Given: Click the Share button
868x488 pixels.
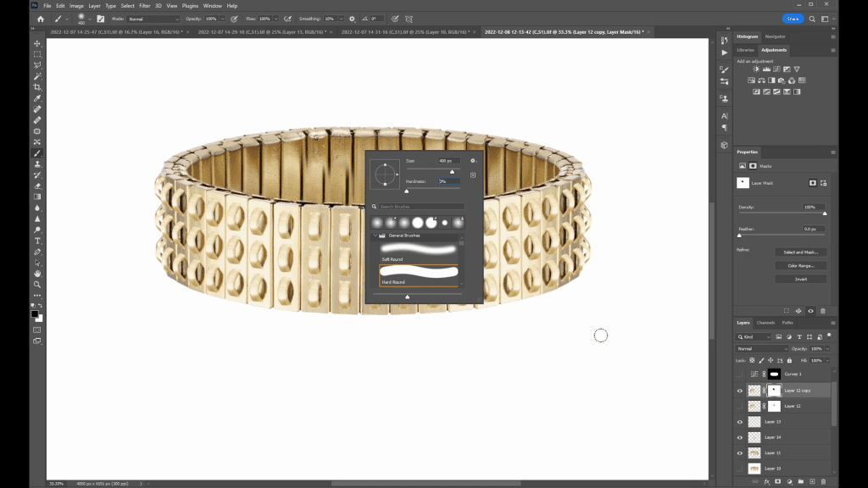Looking at the screenshot, I should pyautogui.click(x=793, y=19).
